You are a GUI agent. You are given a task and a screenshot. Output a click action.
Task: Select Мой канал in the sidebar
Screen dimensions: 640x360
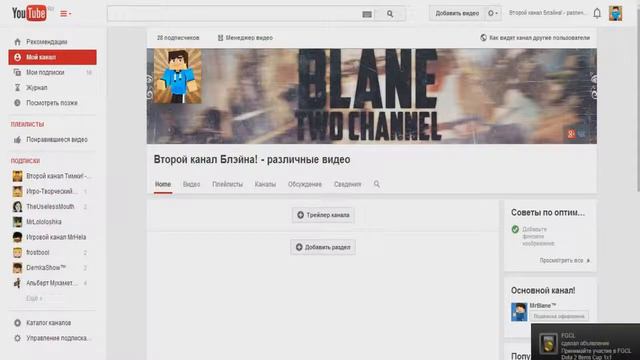52,57
